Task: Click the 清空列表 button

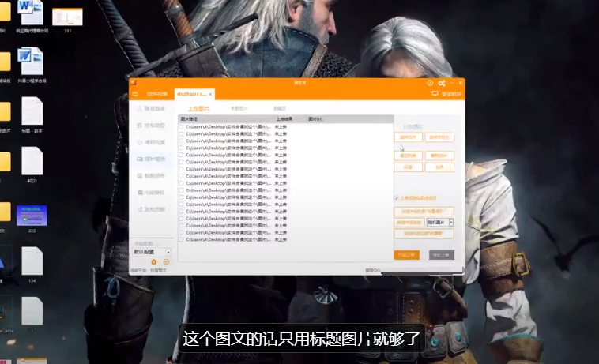Action: click(x=409, y=156)
